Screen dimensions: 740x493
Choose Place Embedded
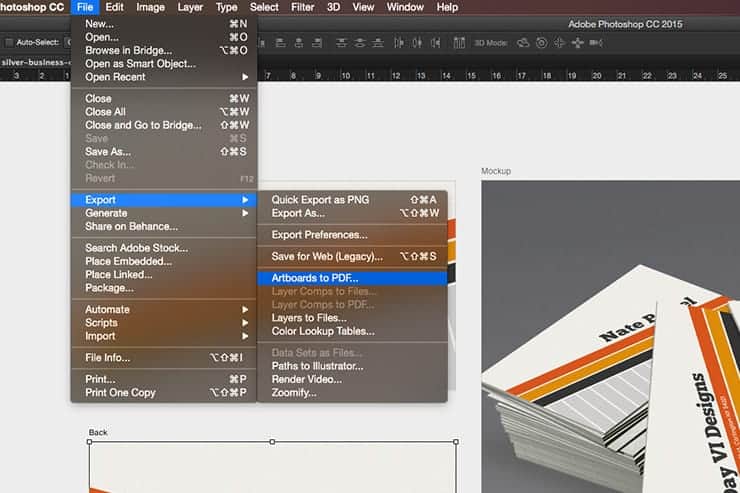click(x=163, y=261)
